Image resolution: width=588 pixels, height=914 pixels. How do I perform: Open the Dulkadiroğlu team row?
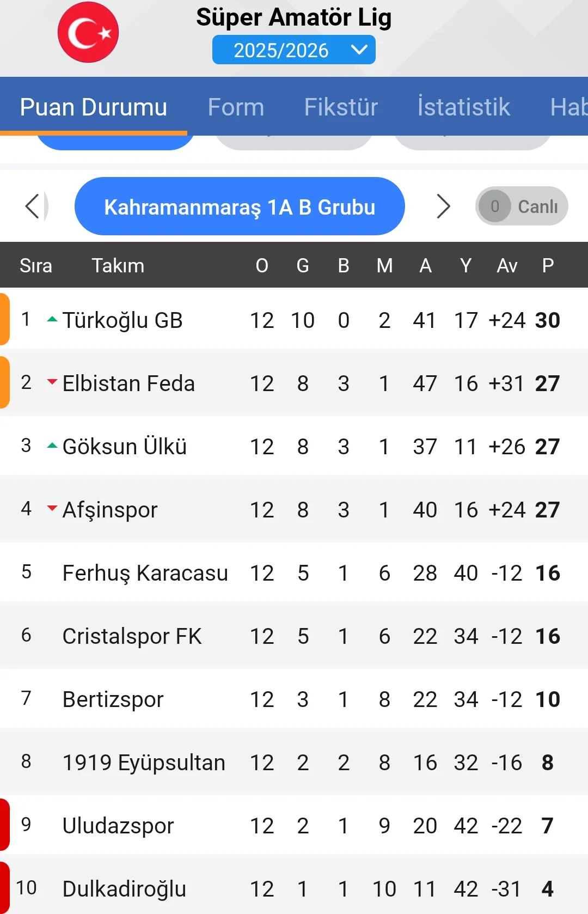coord(124,889)
